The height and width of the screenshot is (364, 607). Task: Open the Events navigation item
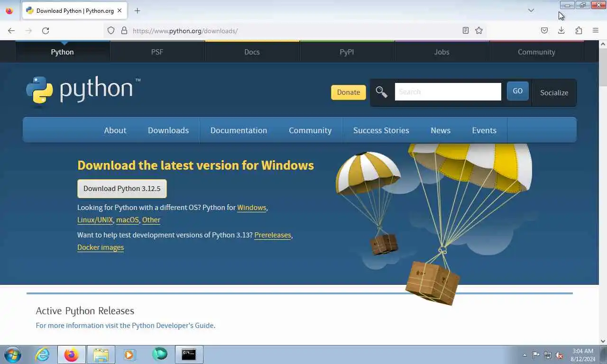click(x=484, y=130)
